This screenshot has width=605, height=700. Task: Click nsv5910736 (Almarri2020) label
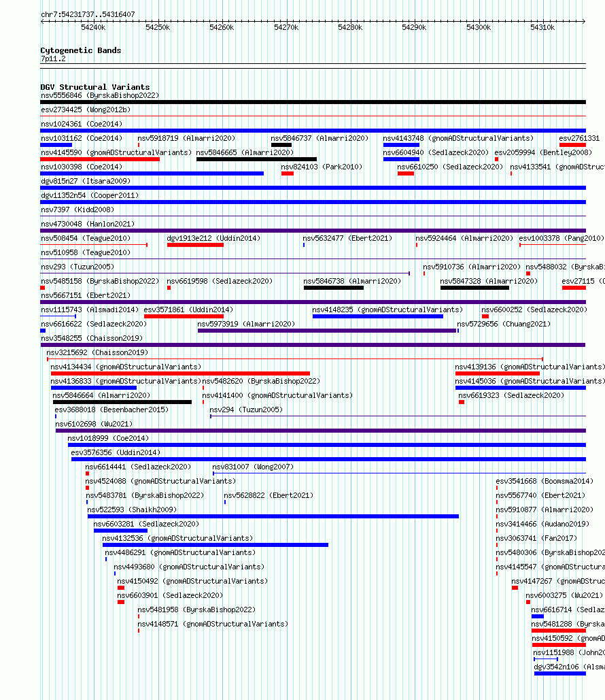(472, 267)
